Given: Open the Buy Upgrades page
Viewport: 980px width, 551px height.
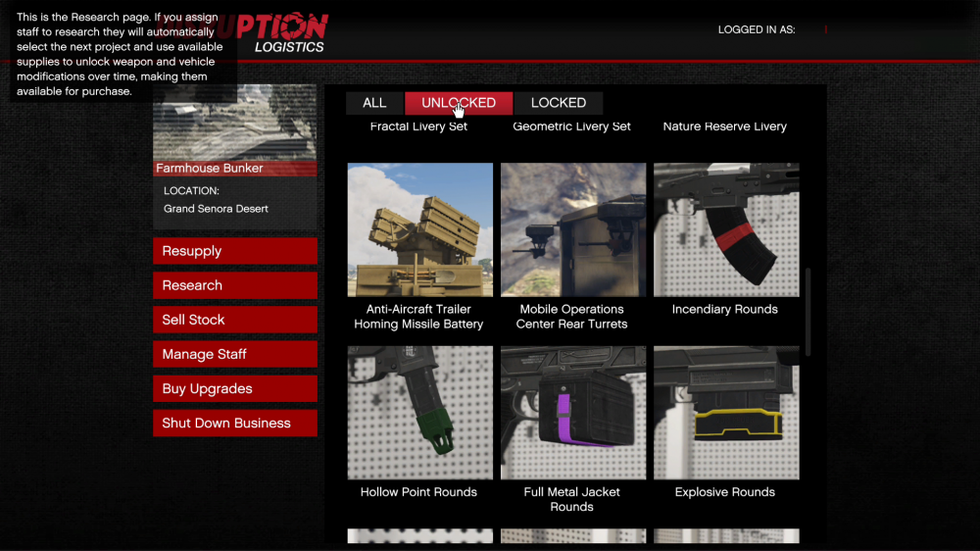Looking at the screenshot, I should (235, 388).
